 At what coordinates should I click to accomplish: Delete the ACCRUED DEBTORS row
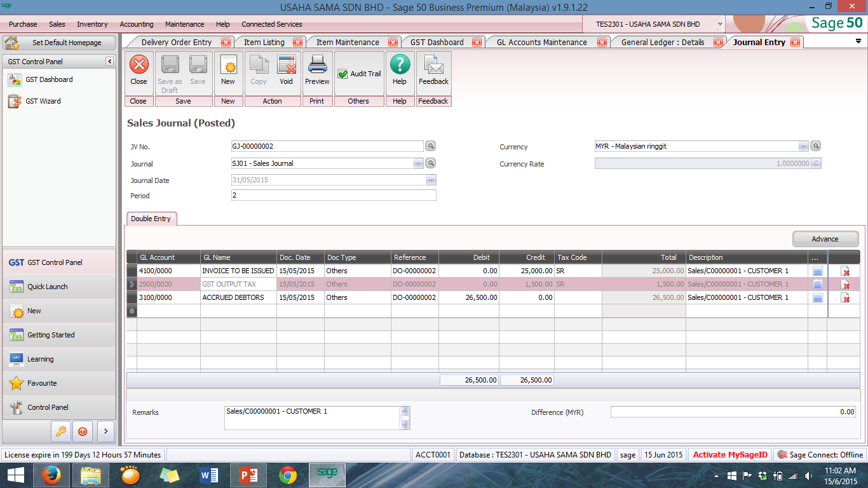(845, 298)
